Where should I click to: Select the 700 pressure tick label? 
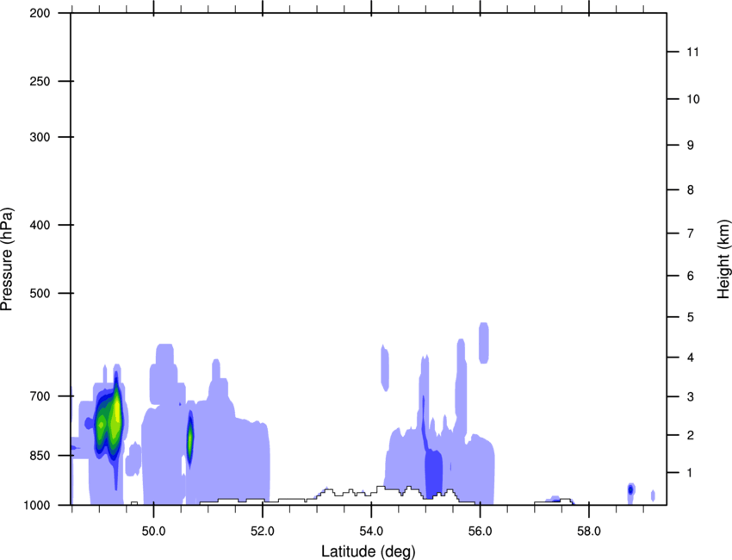coord(40,396)
